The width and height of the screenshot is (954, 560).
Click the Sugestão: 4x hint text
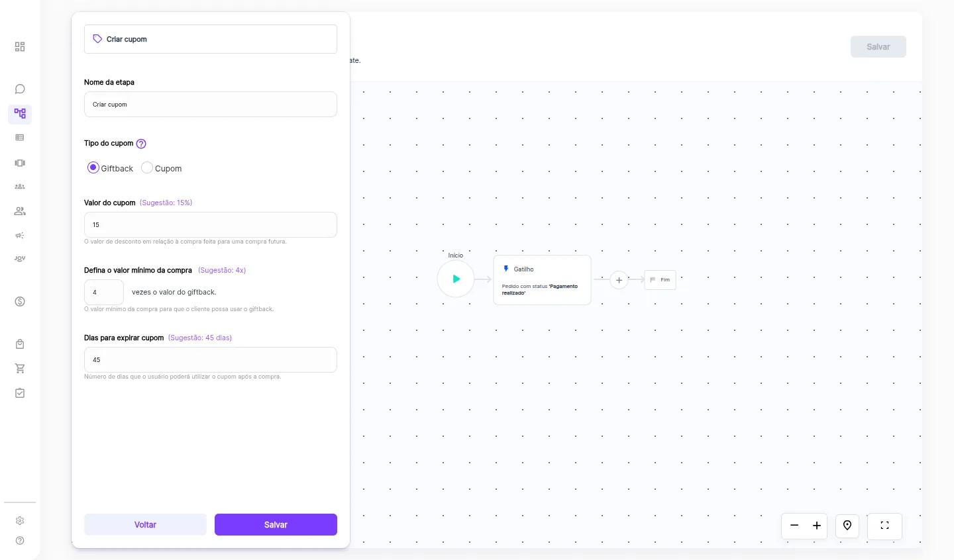click(222, 270)
